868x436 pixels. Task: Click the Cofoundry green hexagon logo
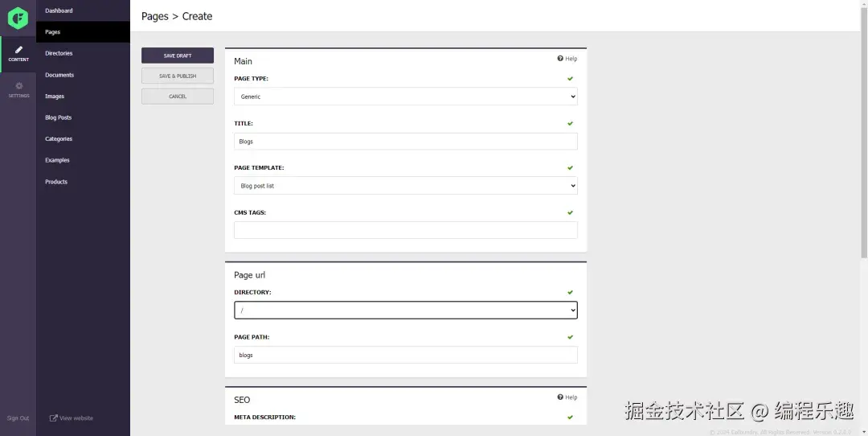18,19
